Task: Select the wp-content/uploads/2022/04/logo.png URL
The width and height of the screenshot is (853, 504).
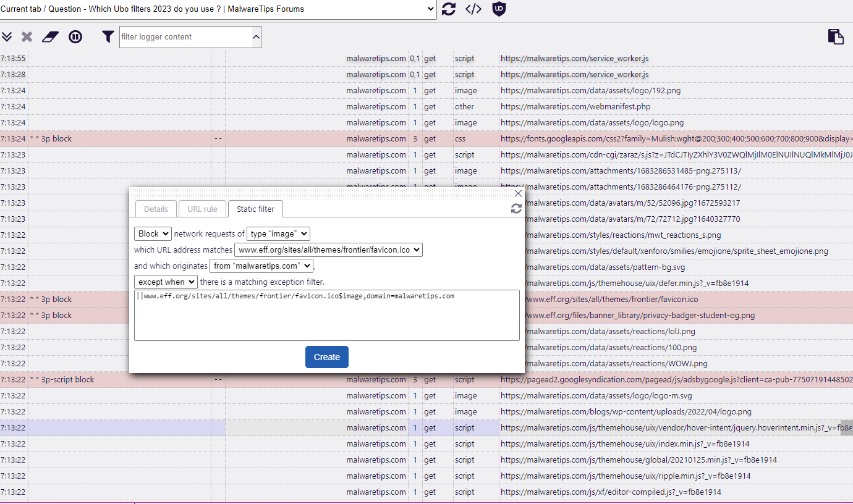Action: pyautogui.click(x=626, y=412)
